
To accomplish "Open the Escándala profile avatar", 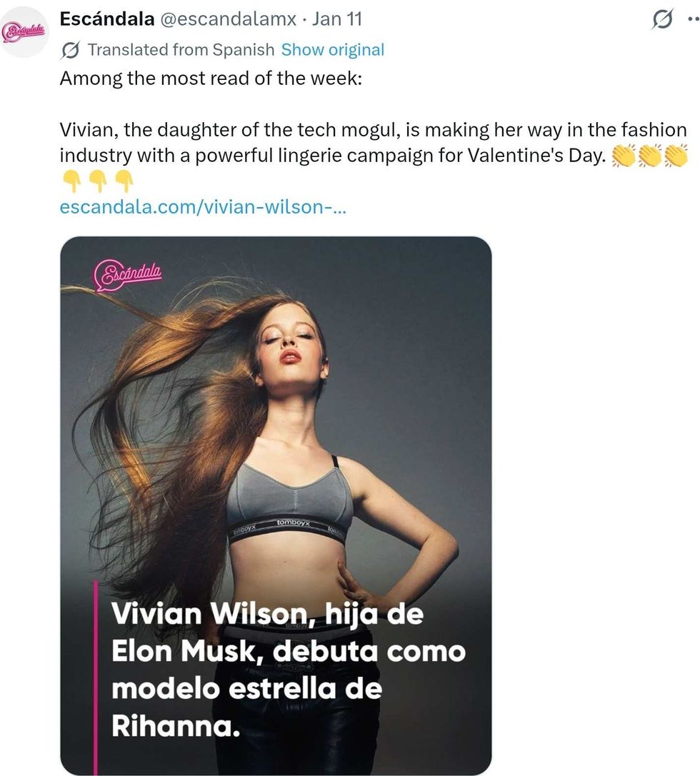I will coord(24,32).
